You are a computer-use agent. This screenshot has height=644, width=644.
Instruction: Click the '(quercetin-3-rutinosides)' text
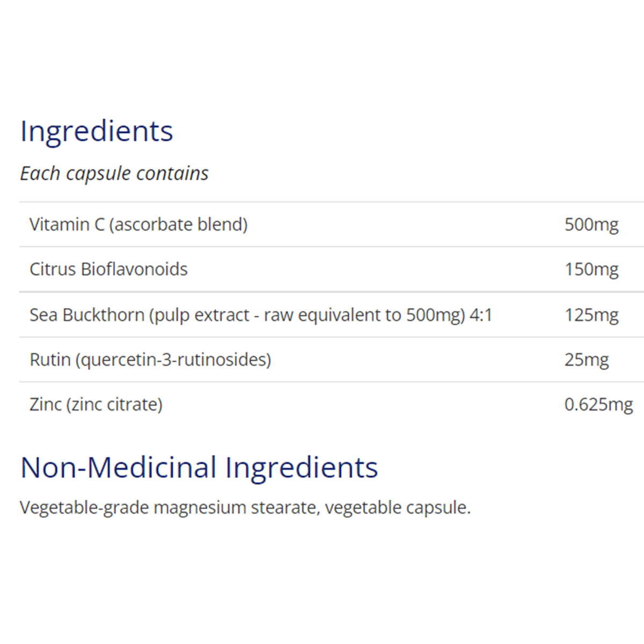click(x=173, y=359)
